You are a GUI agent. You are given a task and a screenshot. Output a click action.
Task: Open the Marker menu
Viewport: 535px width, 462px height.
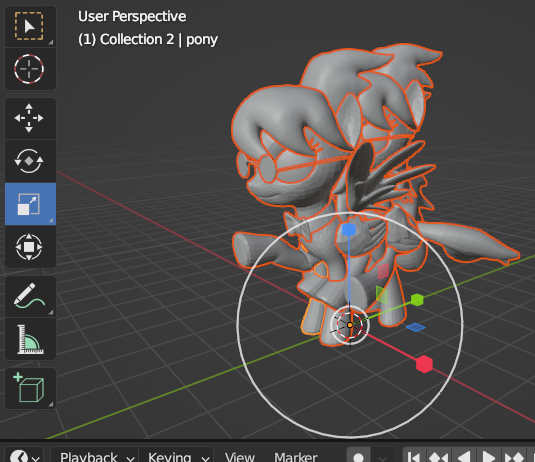[296, 457]
